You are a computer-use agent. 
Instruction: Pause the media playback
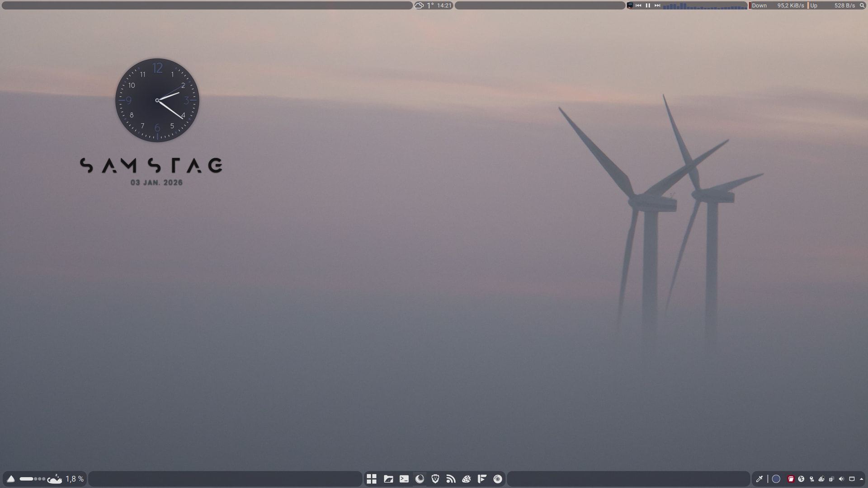(x=648, y=5)
